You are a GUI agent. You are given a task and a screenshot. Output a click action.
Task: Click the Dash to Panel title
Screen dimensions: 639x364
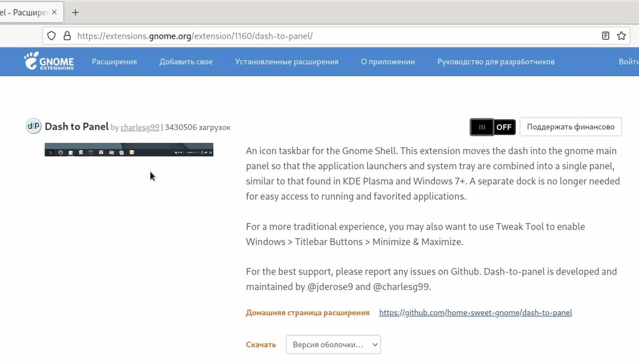76,126
